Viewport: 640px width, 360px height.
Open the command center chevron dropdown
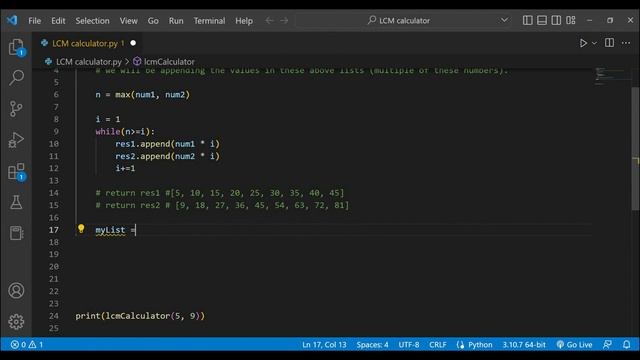[504, 20]
